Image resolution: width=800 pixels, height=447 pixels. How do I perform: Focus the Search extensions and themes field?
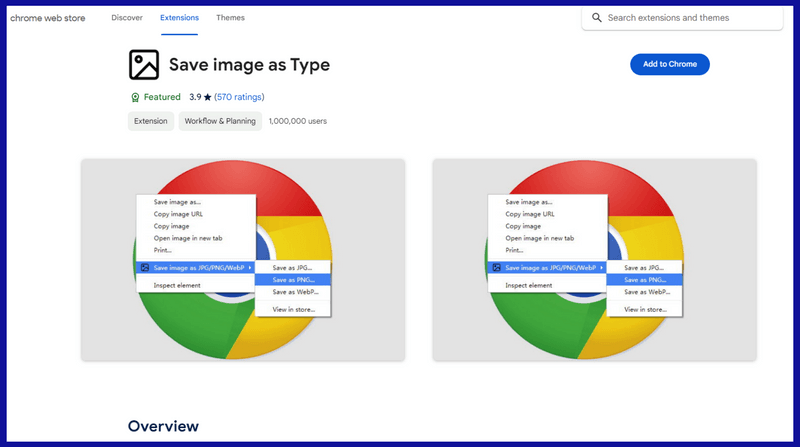click(x=690, y=18)
